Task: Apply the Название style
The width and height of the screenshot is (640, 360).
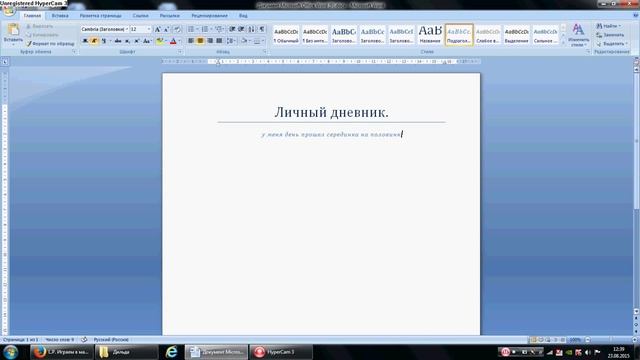Action: (x=430, y=35)
